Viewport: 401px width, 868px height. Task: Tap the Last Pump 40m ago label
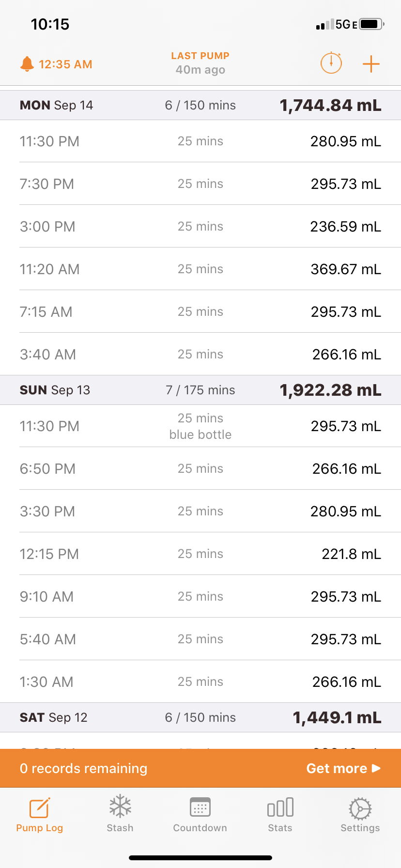200,63
